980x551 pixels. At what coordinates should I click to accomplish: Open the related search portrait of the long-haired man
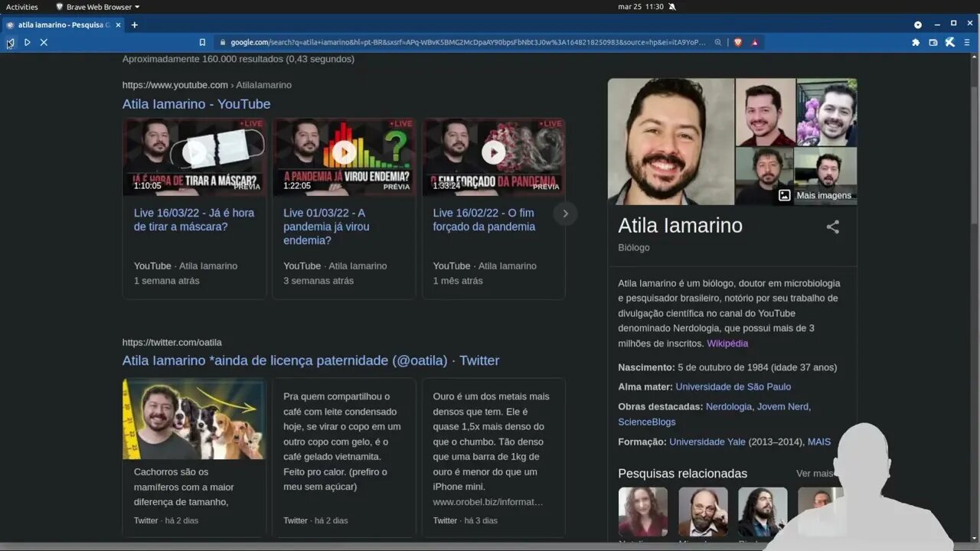click(x=763, y=512)
